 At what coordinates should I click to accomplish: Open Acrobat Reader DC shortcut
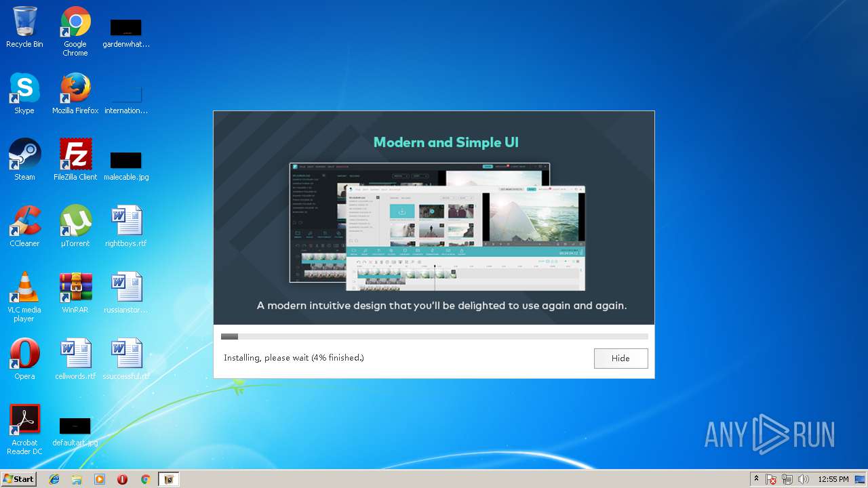(24, 430)
